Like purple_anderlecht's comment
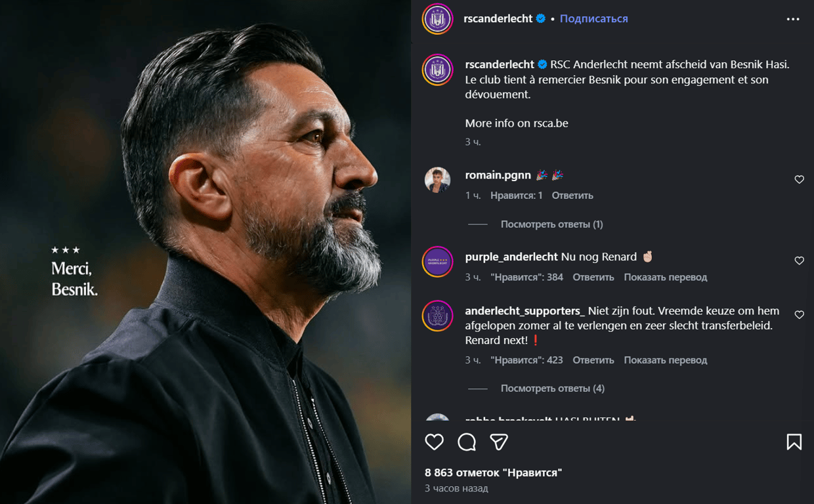The height and width of the screenshot is (504, 814). 799,261
